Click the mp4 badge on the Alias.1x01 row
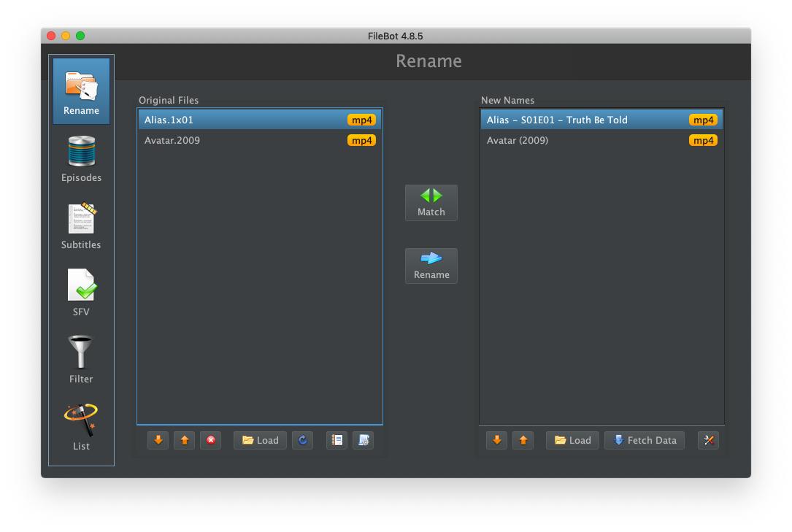792x532 pixels. [361, 120]
